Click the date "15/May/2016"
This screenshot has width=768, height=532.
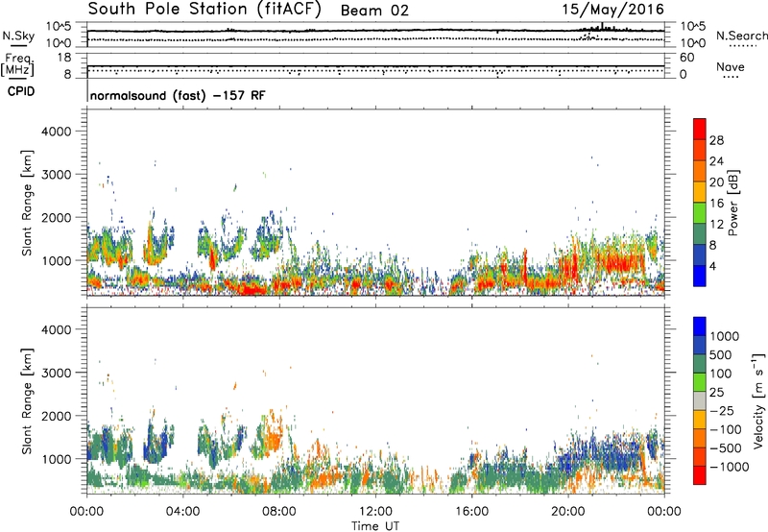612,9
